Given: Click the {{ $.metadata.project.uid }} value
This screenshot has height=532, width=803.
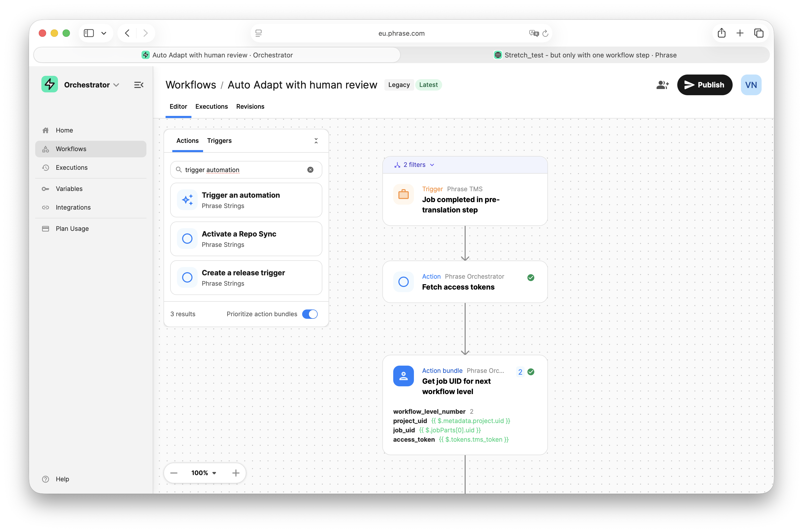Looking at the screenshot, I should 471,421.
